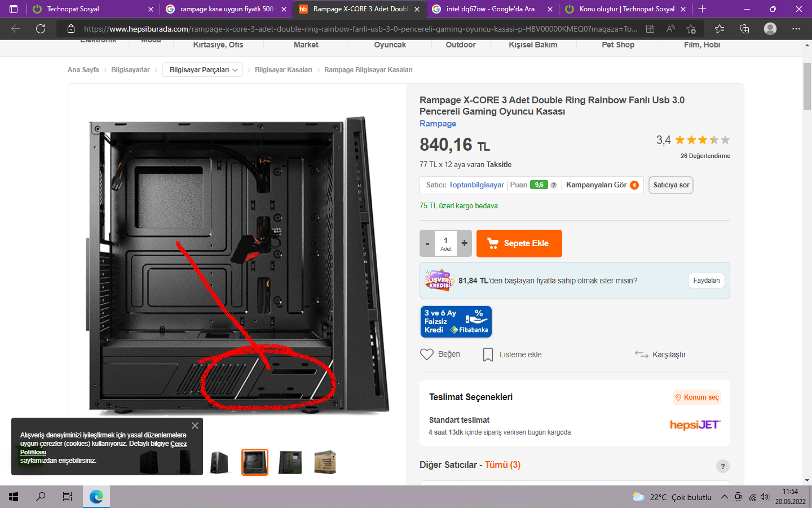Screen dimensions: 812x508
Task: Open clock and date in taskbar
Action: [790, 497]
